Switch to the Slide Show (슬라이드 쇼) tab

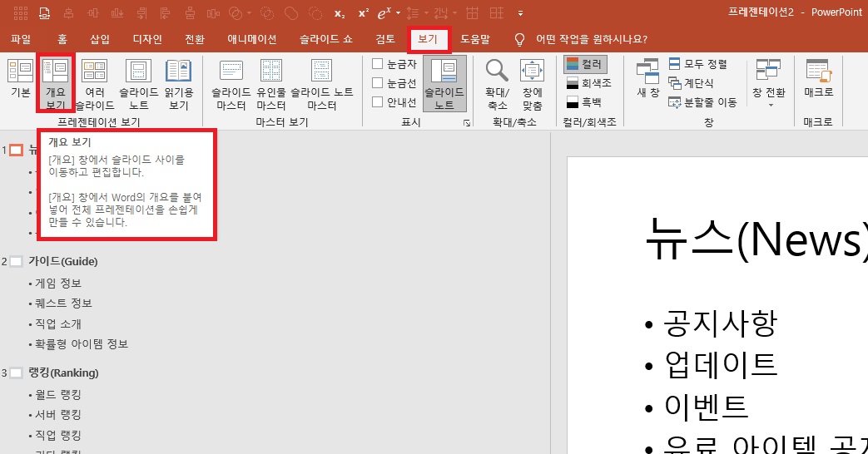pos(326,39)
